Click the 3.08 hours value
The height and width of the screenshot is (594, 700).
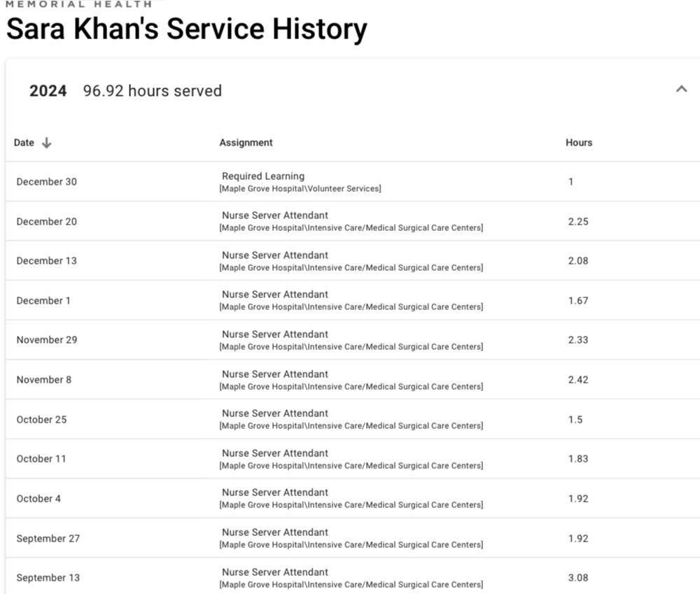(578, 578)
